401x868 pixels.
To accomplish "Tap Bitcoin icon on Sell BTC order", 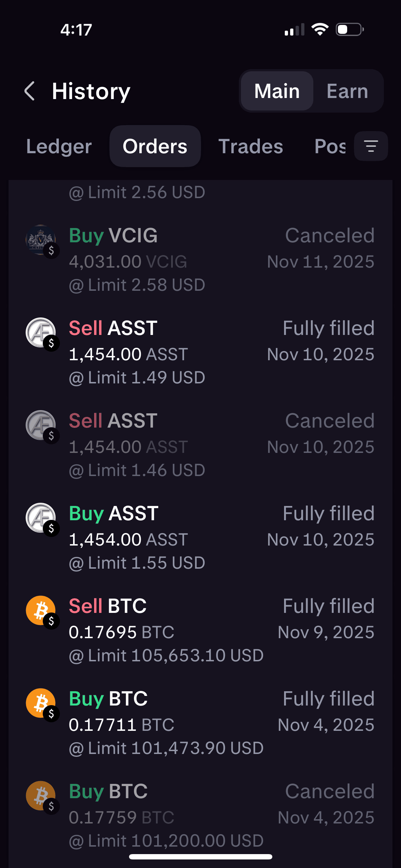I will pyautogui.click(x=41, y=610).
